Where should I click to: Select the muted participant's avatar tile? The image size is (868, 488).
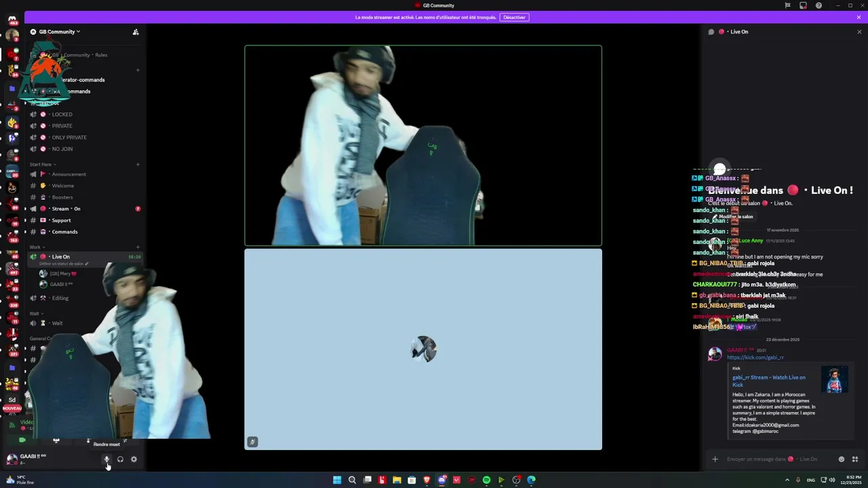(x=423, y=349)
